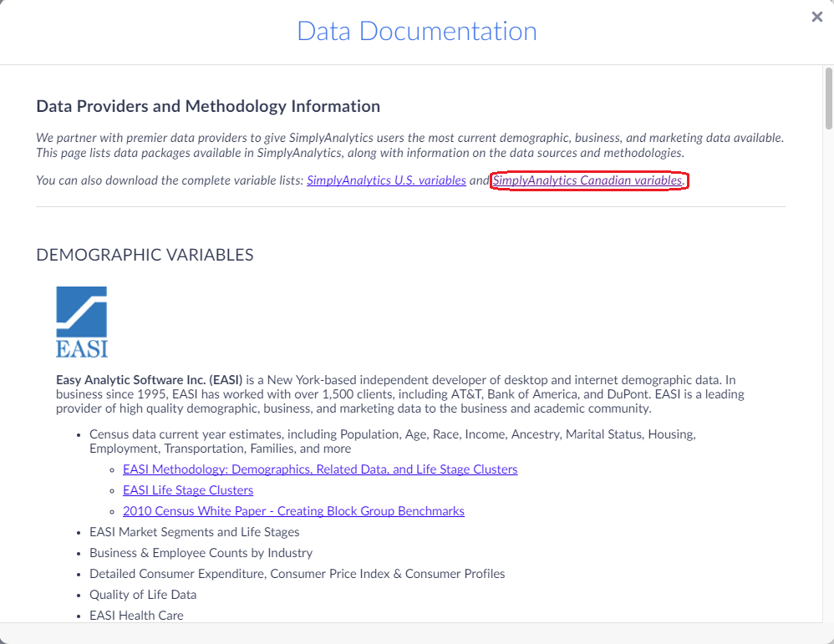The height and width of the screenshot is (644, 834).
Task: Click the empty scrollbar track below thumb
Action: (x=828, y=376)
